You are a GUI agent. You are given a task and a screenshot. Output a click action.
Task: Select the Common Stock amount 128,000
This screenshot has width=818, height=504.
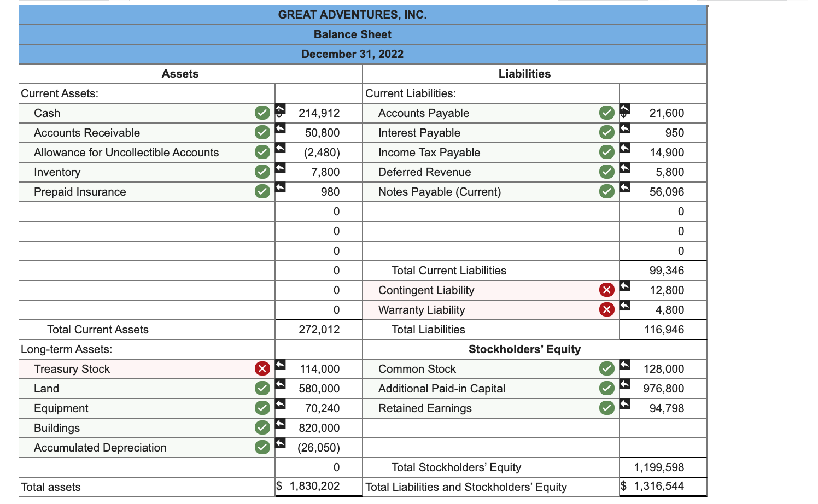pos(663,369)
